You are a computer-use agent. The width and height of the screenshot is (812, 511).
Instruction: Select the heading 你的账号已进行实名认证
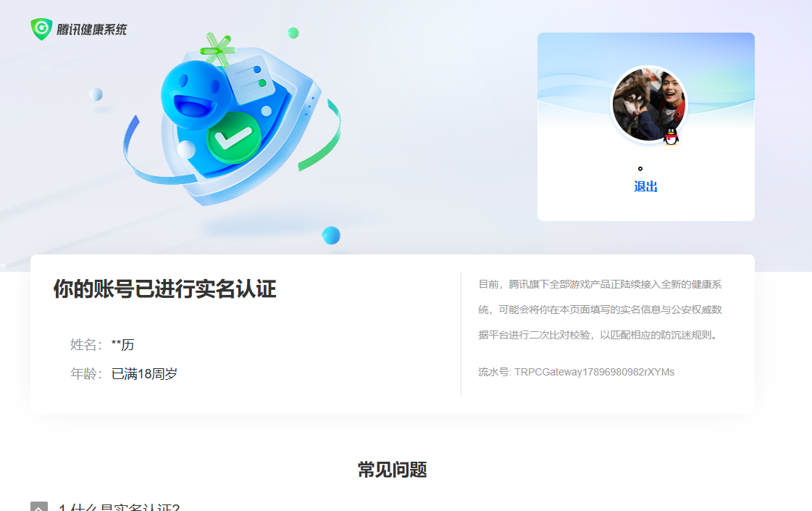164,289
